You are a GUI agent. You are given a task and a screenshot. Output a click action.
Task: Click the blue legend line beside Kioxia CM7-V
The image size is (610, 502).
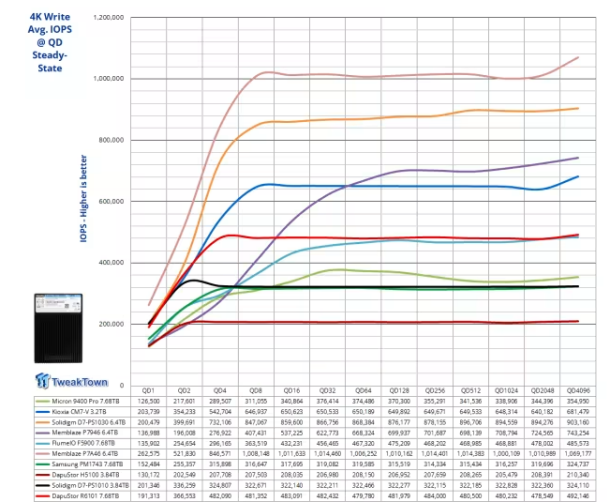pyautogui.click(x=43, y=412)
